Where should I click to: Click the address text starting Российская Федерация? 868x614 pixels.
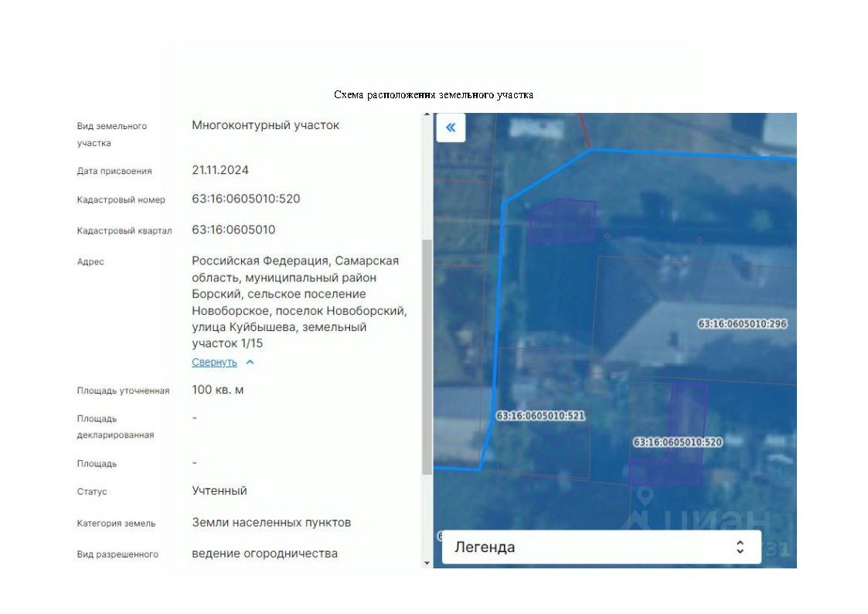click(299, 302)
